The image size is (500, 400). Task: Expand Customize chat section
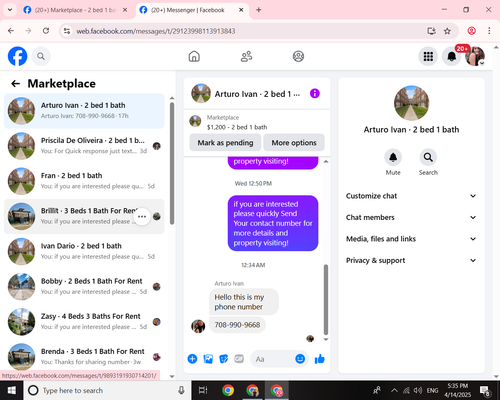(411, 196)
